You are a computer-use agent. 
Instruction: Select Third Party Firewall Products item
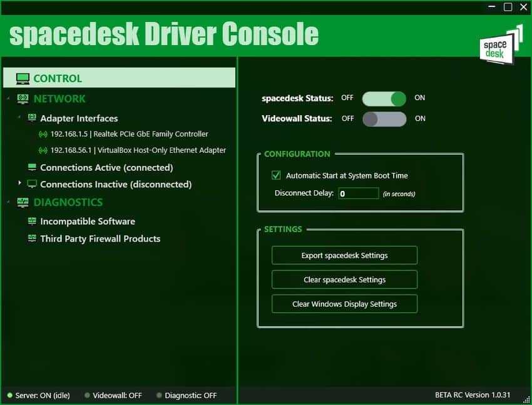pyautogui.click(x=100, y=238)
